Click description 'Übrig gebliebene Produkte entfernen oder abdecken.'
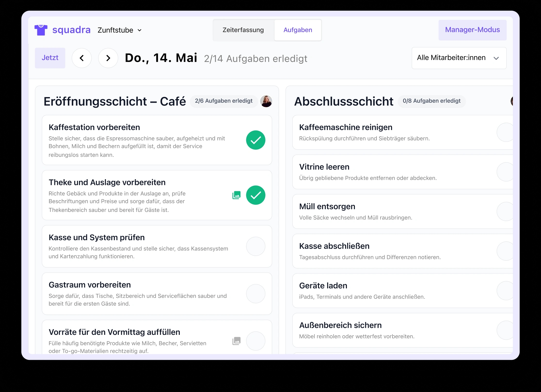The width and height of the screenshot is (541, 392). pos(368,178)
